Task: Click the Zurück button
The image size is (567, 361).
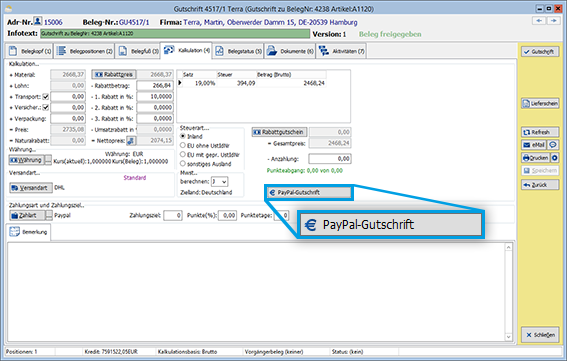Action: tap(540, 185)
